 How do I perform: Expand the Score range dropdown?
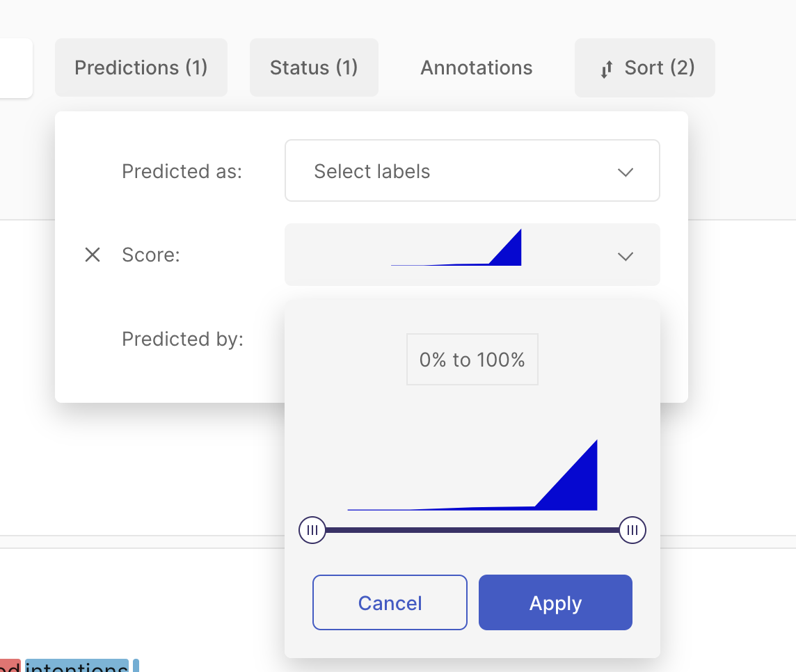(x=472, y=255)
